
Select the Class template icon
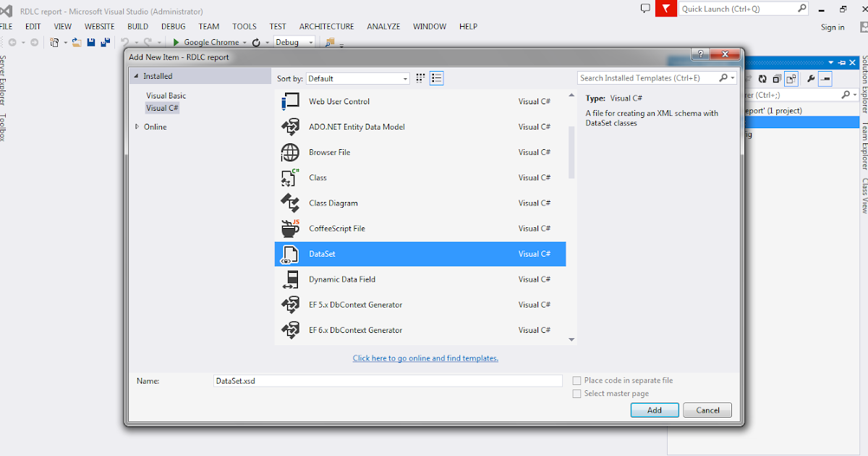coord(289,177)
